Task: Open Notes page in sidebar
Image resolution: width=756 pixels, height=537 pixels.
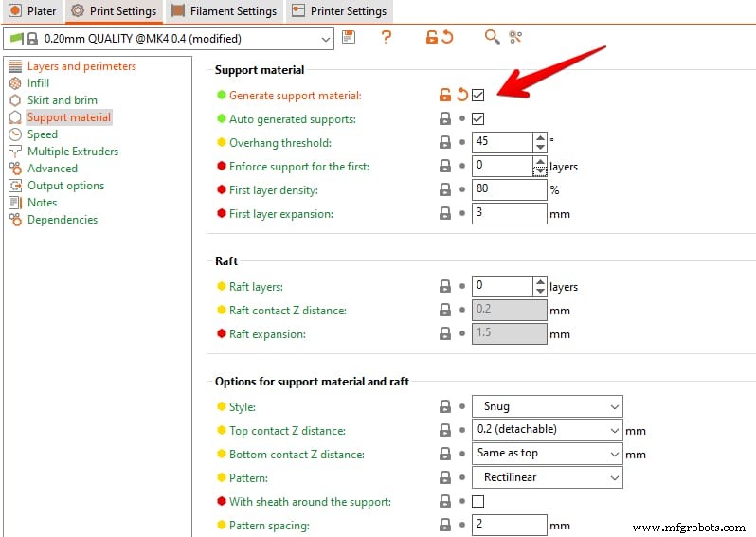Action: (42, 203)
